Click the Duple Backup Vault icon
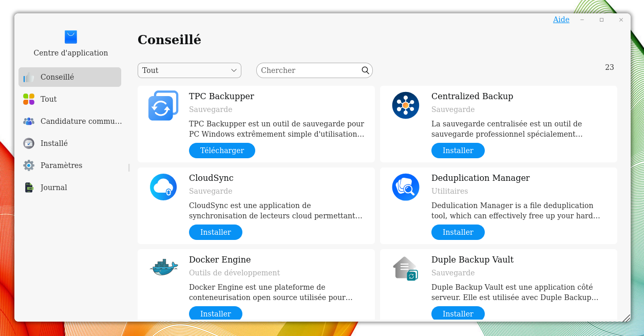This screenshot has height=336, width=644. coord(405,269)
